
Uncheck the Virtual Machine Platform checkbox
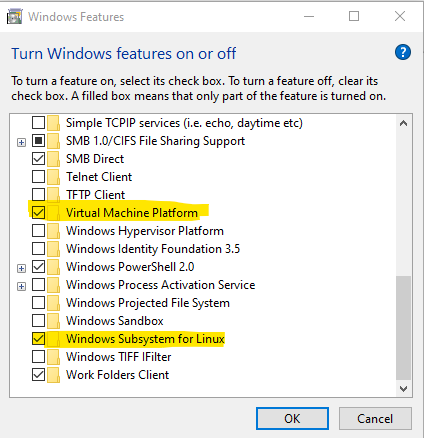pos(38,213)
